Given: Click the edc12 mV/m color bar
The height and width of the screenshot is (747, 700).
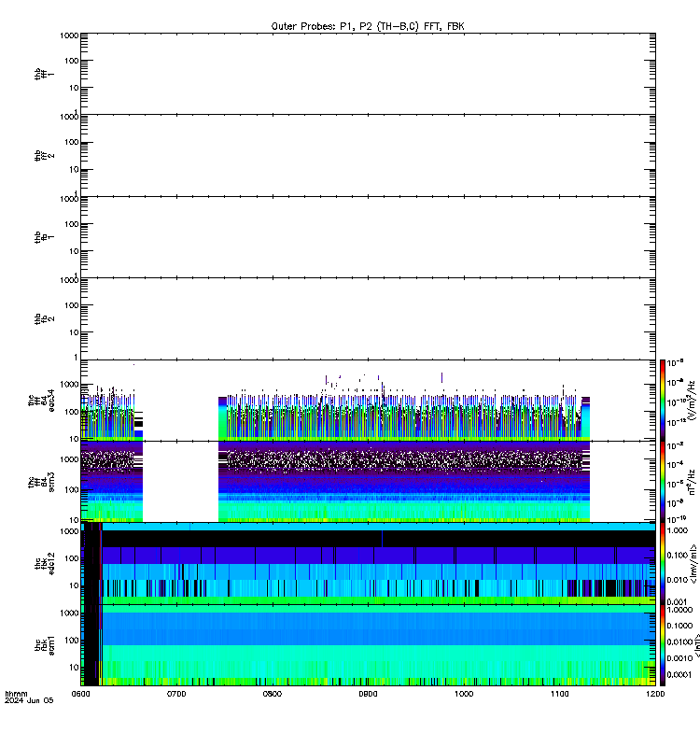Looking at the screenshot, I should 663,563.
